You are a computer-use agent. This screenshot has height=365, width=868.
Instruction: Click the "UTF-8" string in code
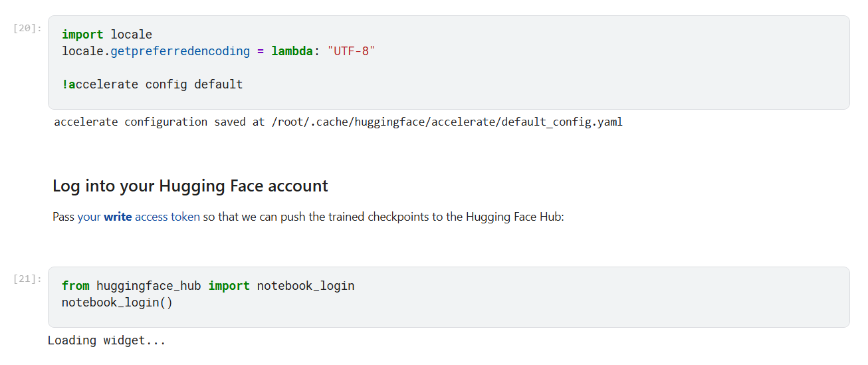(351, 51)
